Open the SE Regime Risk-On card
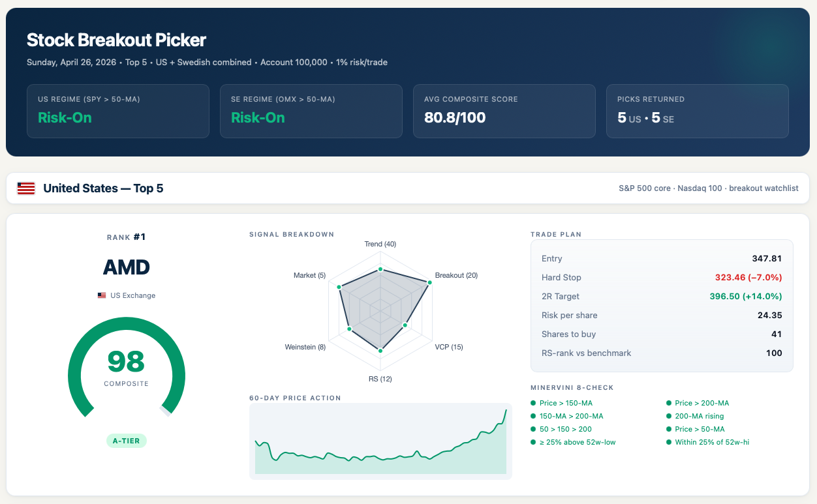This screenshot has height=504, width=817. click(x=311, y=111)
